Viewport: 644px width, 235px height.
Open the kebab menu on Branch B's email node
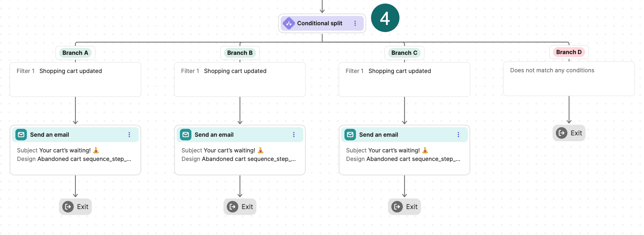pos(294,135)
